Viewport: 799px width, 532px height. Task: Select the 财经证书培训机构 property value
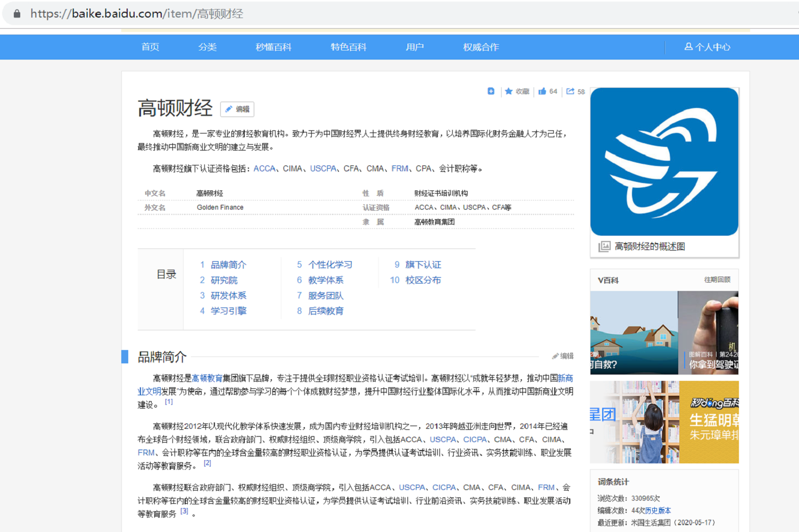point(441,193)
